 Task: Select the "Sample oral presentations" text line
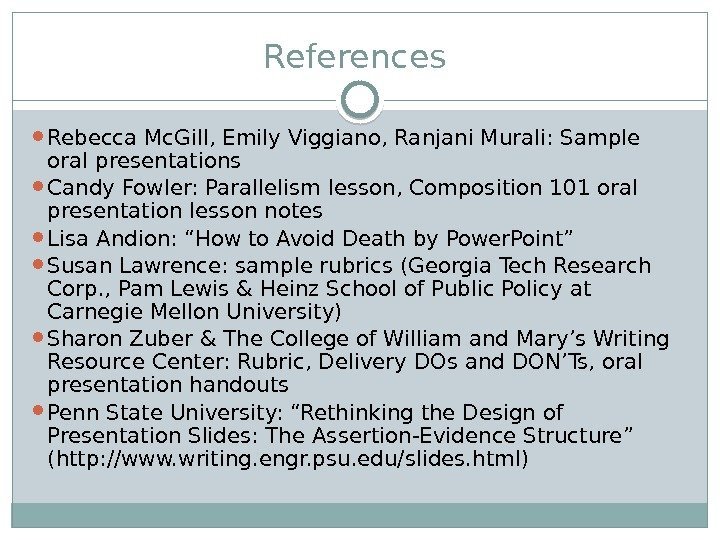coord(144,161)
